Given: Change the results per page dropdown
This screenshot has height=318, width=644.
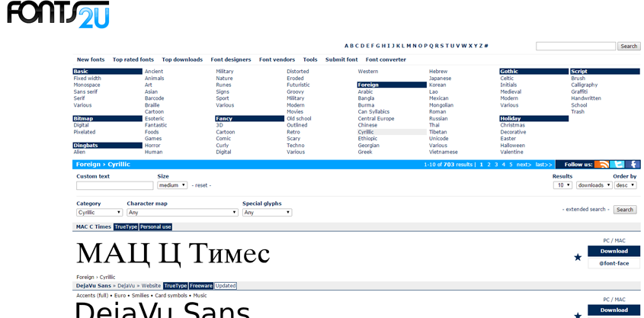Looking at the screenshot, I should 562,185.
